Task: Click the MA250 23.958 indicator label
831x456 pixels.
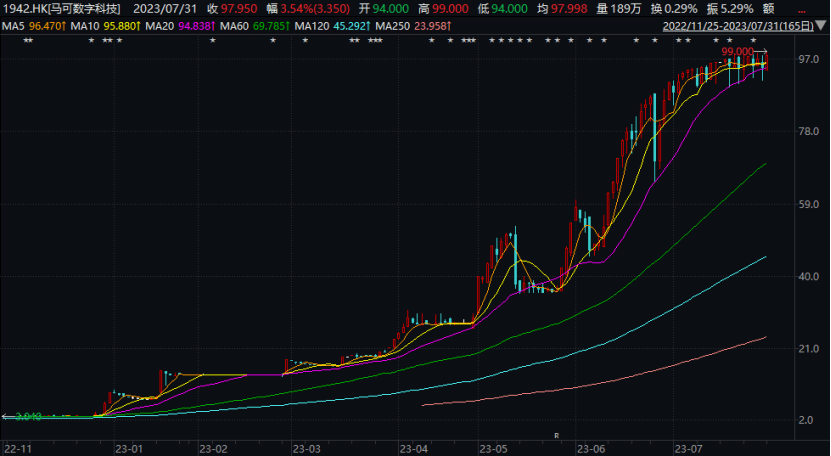Action: 413,26
